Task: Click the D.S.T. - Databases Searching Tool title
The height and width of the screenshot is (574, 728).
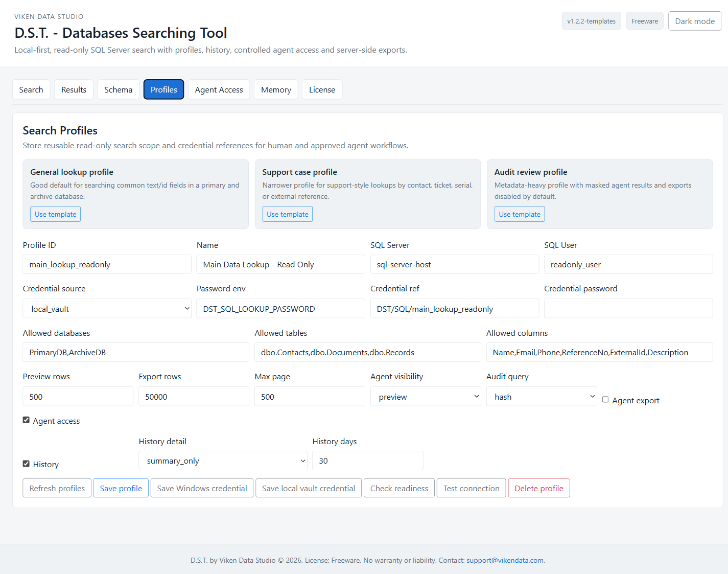Action: [x=121, y=33]
